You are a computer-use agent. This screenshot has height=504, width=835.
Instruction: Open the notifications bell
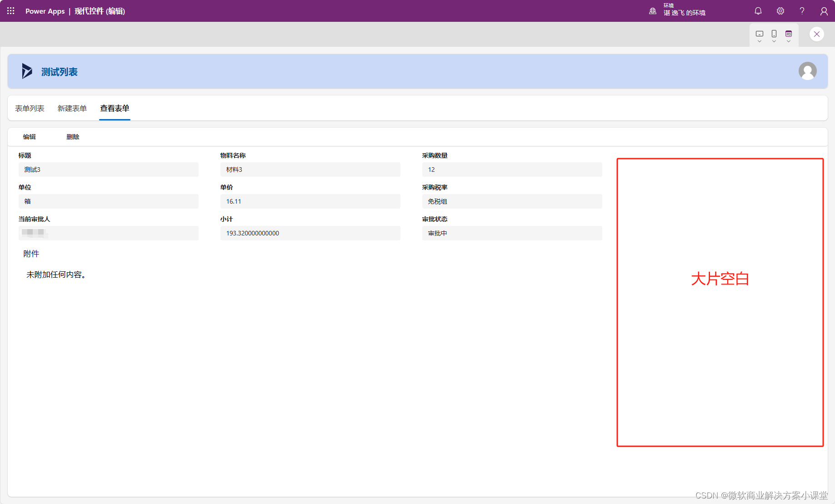point(758,10)
